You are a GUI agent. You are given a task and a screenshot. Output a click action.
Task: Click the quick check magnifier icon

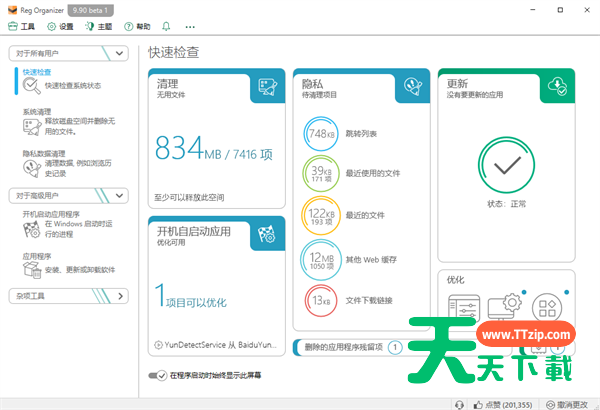[x=31, y=86]
